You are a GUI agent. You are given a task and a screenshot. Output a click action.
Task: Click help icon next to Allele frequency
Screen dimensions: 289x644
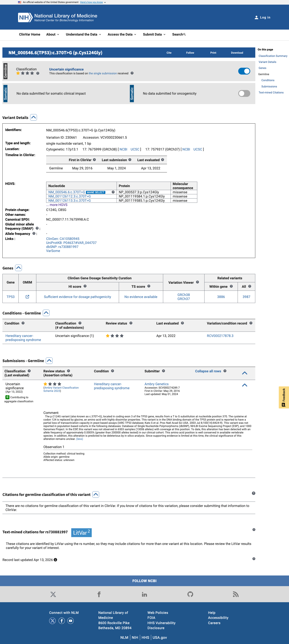[34, 233]
